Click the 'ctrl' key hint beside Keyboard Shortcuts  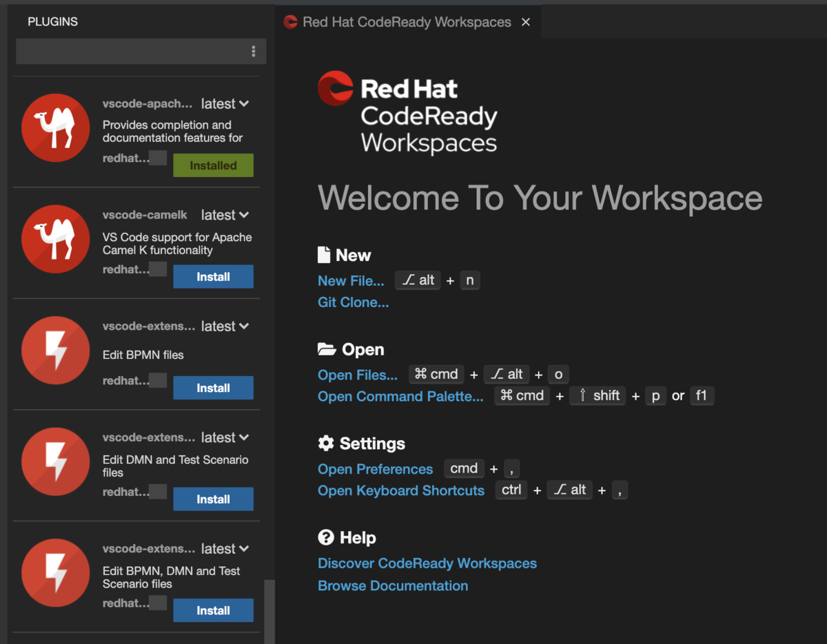pos(511,490)
